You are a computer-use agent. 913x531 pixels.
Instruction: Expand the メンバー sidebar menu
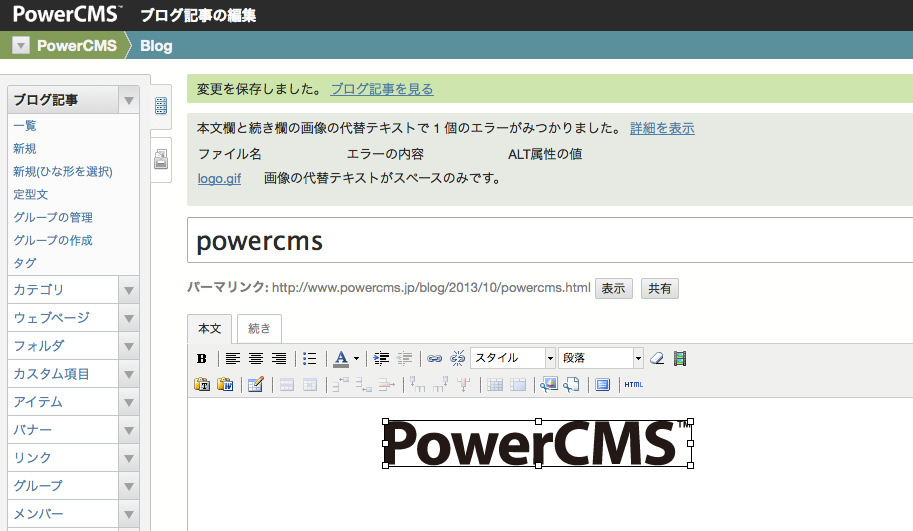point(129,514)
